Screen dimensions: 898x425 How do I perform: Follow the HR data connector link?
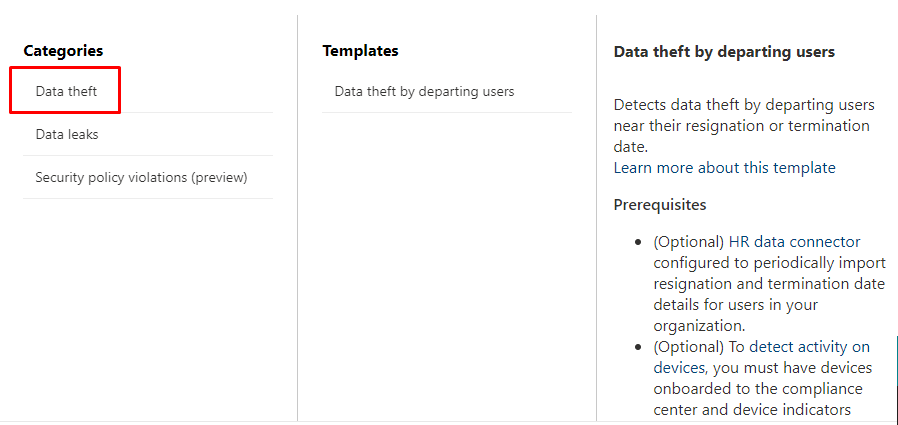(792, 241)
